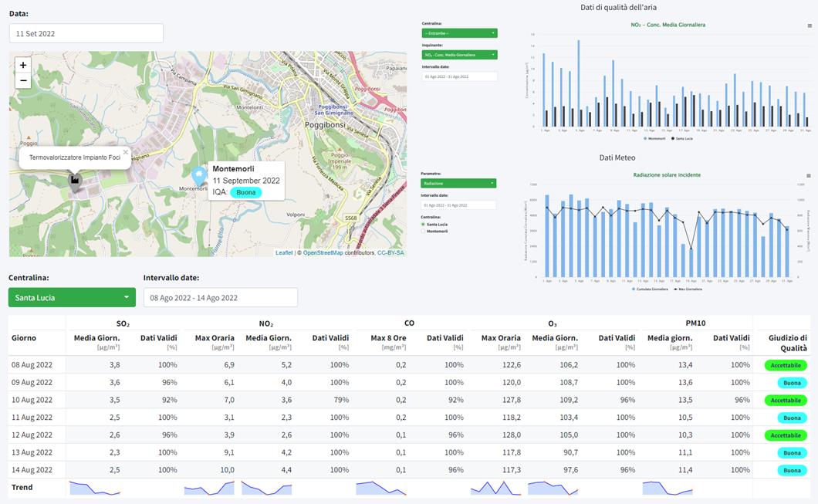This screenshot has width=818, height=504.
Task: Select the 14 Aug 2022 row date cell
Action: pos(32,470)
